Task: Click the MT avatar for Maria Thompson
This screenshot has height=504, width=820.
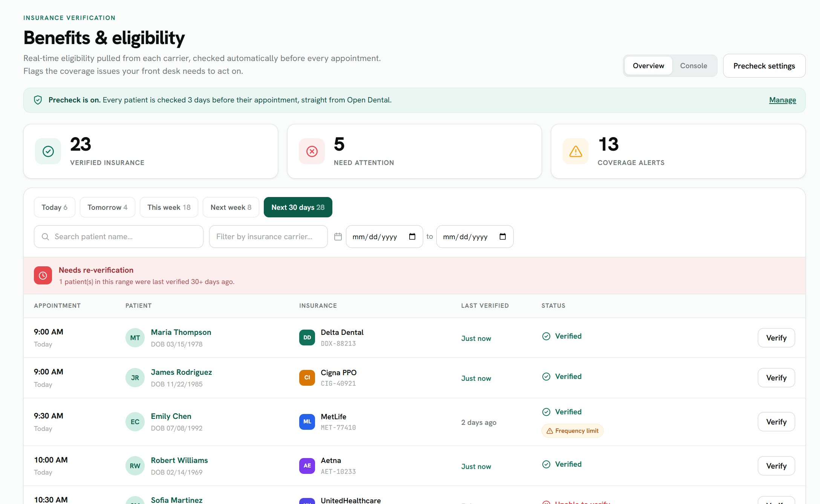Action: (135, 338)
